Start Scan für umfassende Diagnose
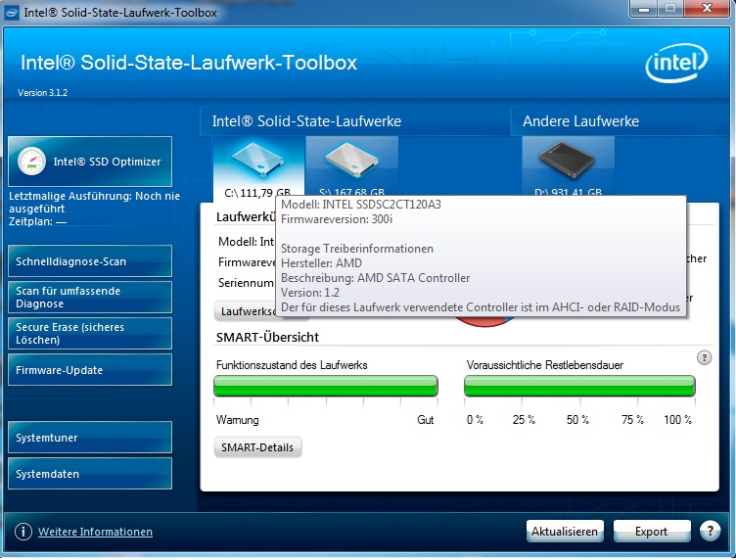Screen dimensions: 736x560 (90, 298)
